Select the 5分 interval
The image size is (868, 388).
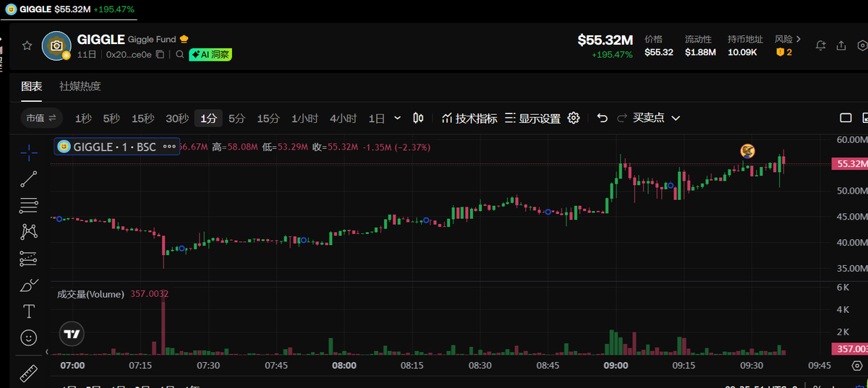[x=237, y=118]
